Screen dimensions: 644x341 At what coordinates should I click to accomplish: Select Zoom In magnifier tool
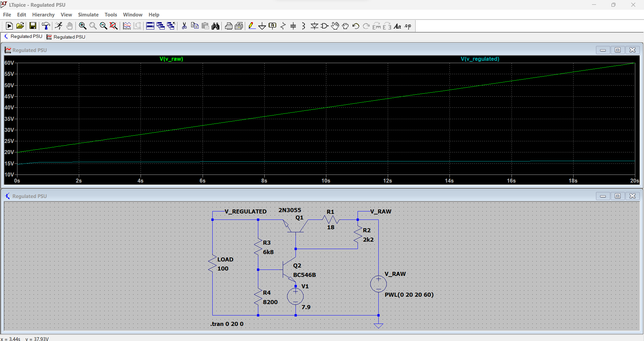click(83, 26)
